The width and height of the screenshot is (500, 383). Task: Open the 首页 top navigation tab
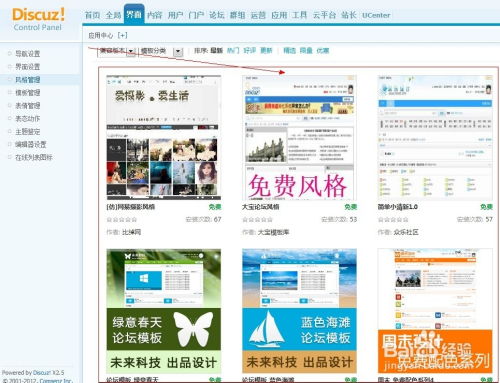pyautogui.click(x=92, y=15)
